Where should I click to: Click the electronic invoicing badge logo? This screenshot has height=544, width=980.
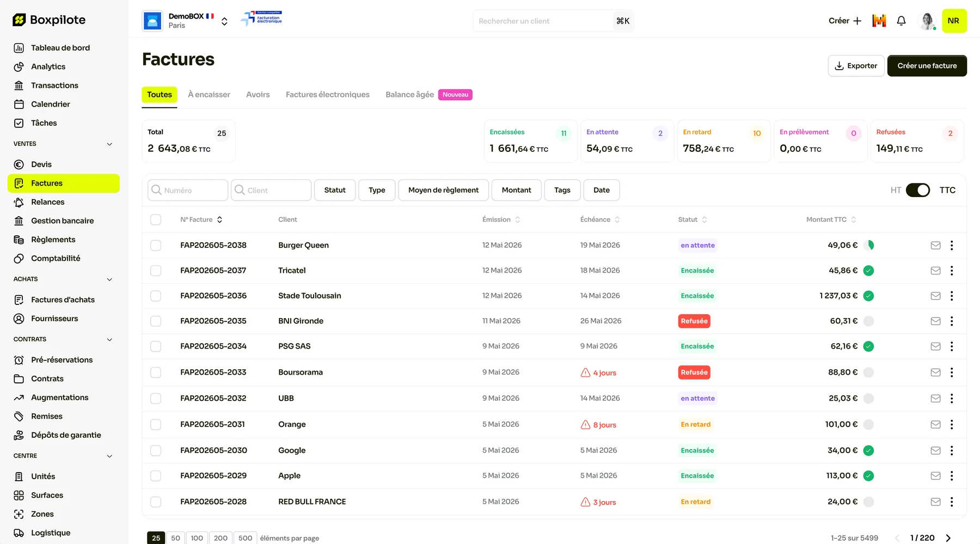[x=262, y=18]
